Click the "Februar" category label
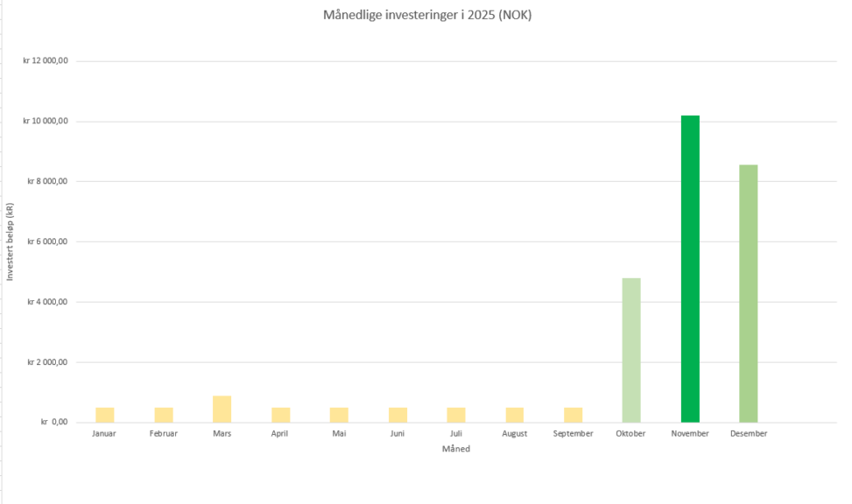The width and height of the screenshot is (852, 504). [x=163, y=434]
